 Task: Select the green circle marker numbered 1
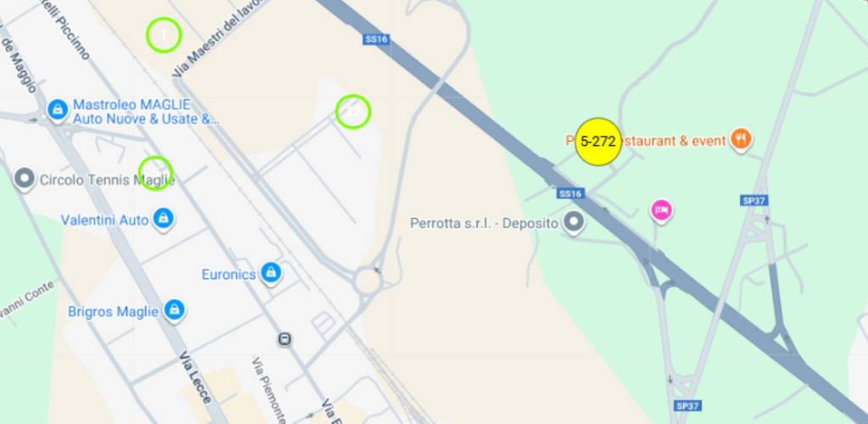(164, 35)
